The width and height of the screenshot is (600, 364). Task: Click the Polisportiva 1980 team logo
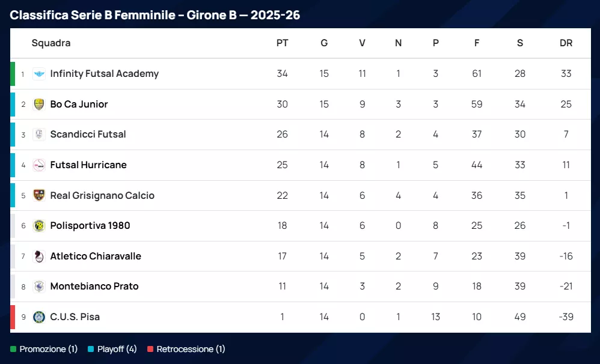[39, 226]
